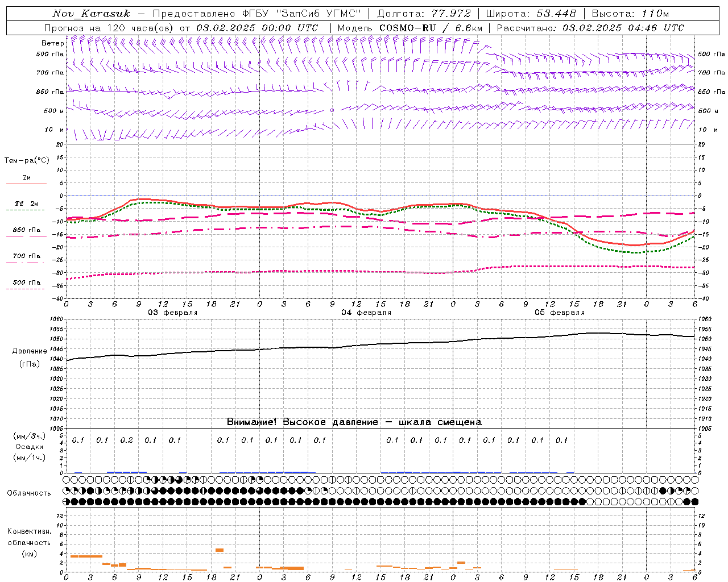Screen dimensions: 728x582
Task: Click the Давление chart label
Action: (30, 351)
